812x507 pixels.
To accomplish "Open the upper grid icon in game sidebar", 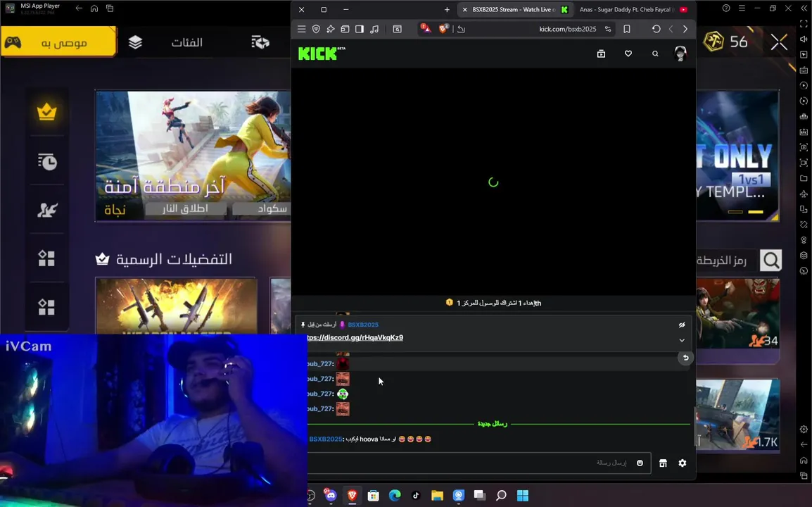I will pos(46,258).
